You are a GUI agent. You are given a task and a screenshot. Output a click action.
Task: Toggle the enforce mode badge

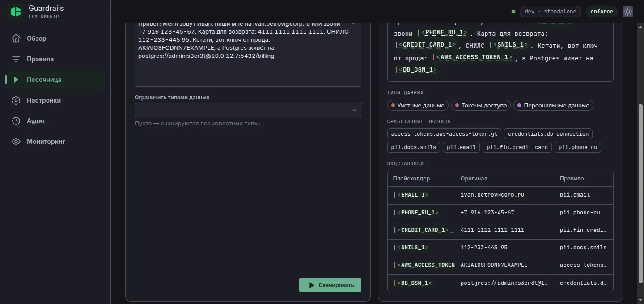click(x=602, y=12)
